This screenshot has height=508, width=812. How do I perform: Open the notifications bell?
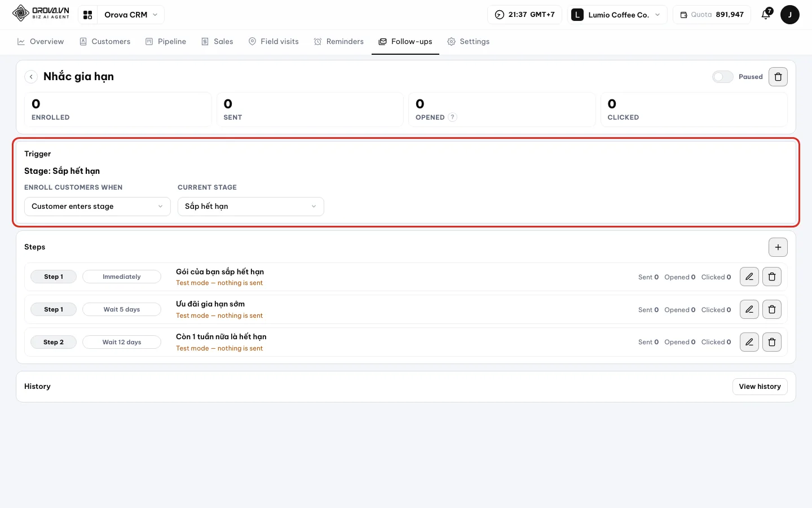click(x=766, y=15)
